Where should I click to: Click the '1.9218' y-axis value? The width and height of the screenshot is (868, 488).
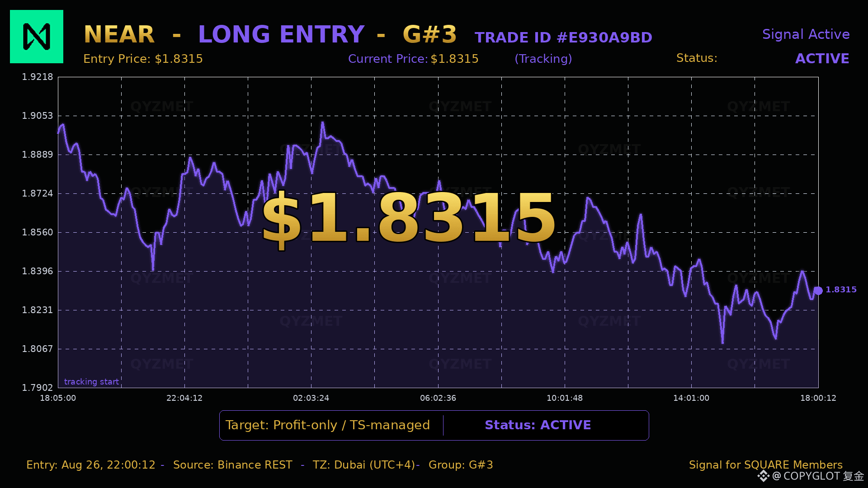coord(38,77)
